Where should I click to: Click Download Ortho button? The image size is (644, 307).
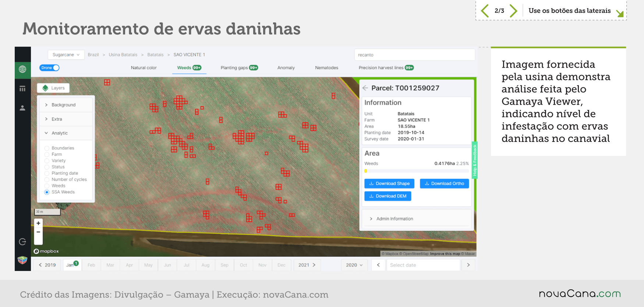tap(445, 183)
